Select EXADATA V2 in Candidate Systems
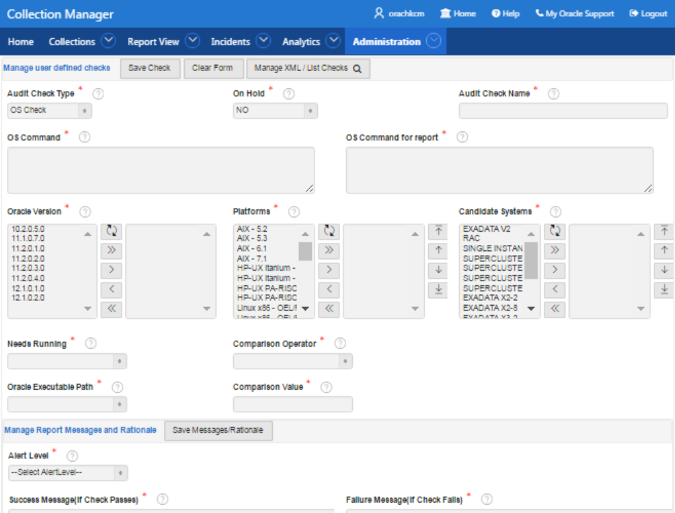Viewport: 675px width, 513px height. 486,229
